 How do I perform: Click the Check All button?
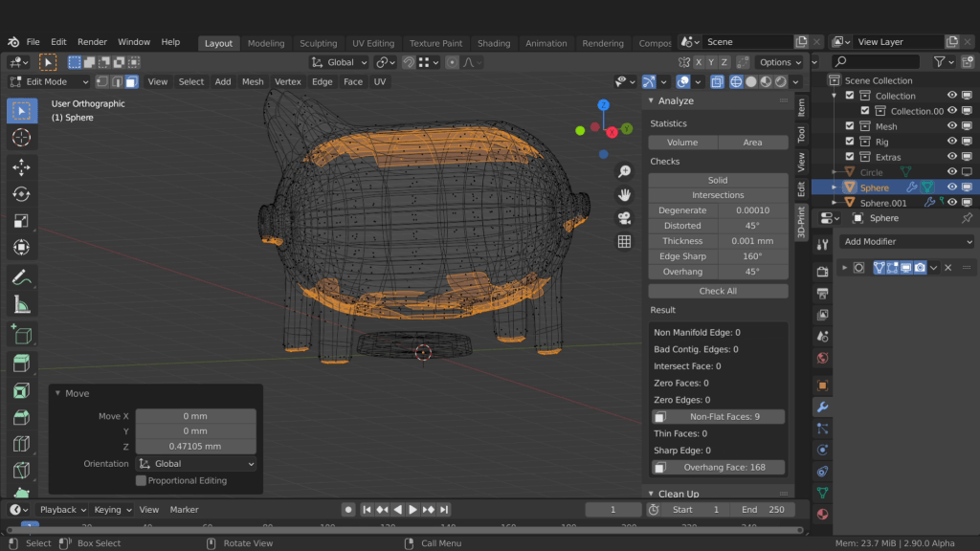718,291
